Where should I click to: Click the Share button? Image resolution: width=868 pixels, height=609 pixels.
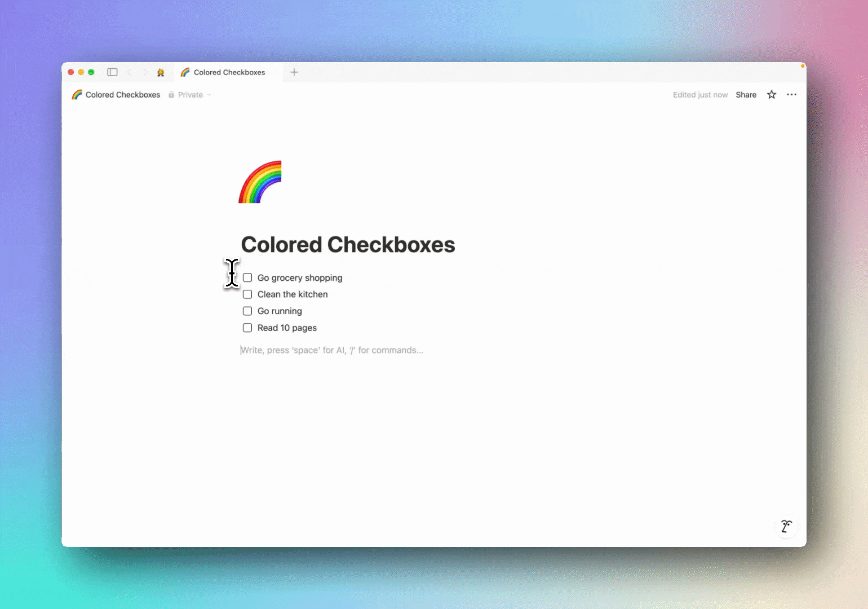click(746, 95)
